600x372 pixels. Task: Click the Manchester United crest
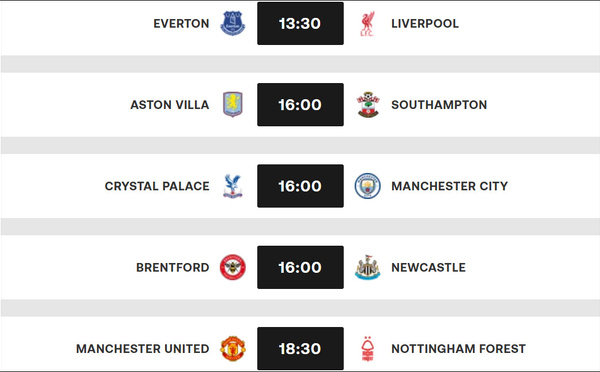click(233, 349)
